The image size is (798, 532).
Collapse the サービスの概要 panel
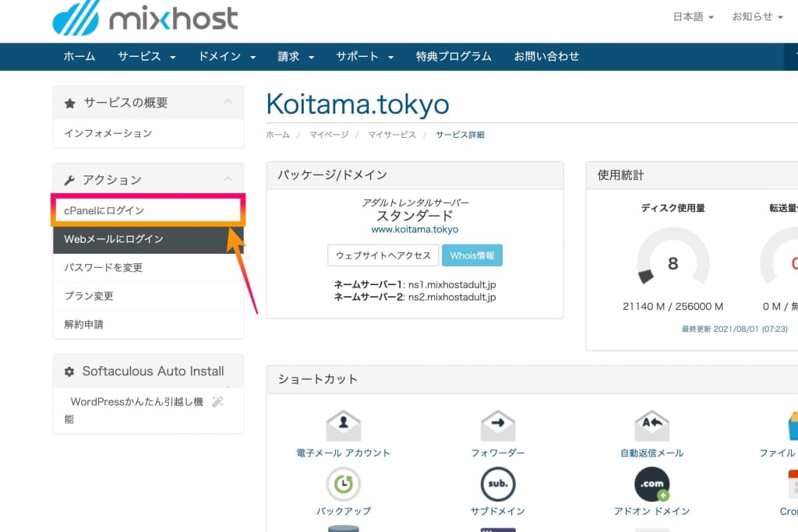228,102
